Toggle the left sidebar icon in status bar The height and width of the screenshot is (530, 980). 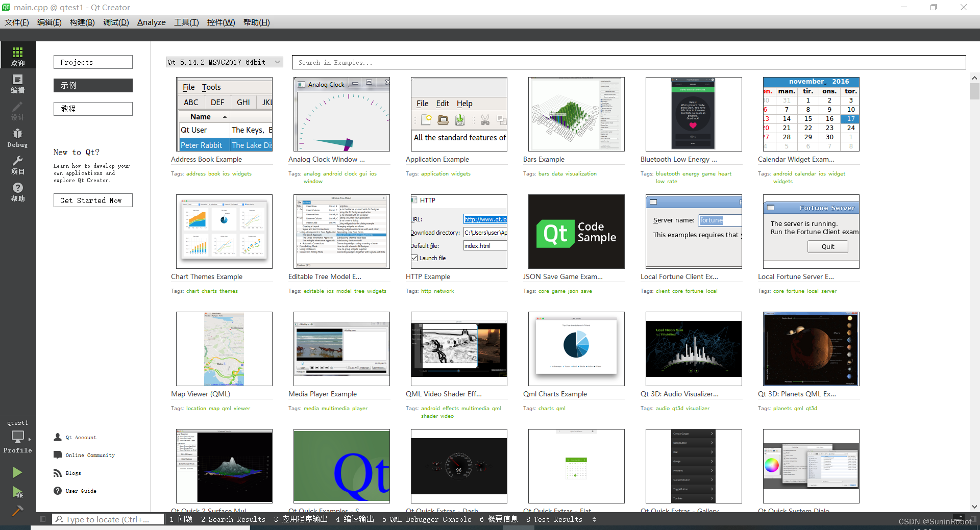[x=43, y=519]
